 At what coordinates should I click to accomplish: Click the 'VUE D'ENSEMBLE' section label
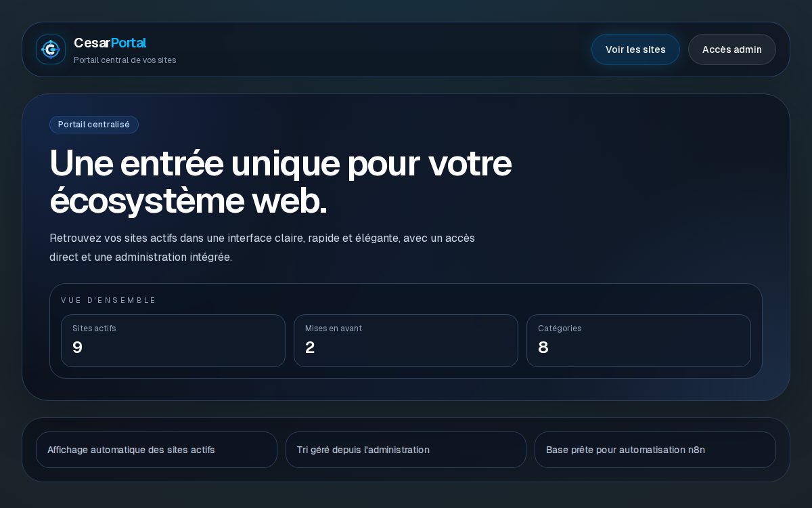[108, 300]
